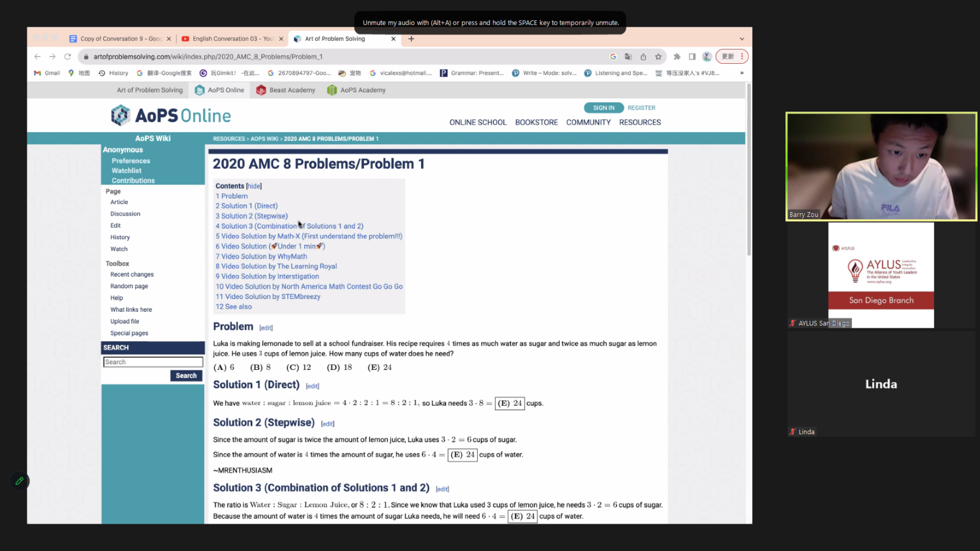
Task: Open the AoPS Academy site tab
Action: 357,91
